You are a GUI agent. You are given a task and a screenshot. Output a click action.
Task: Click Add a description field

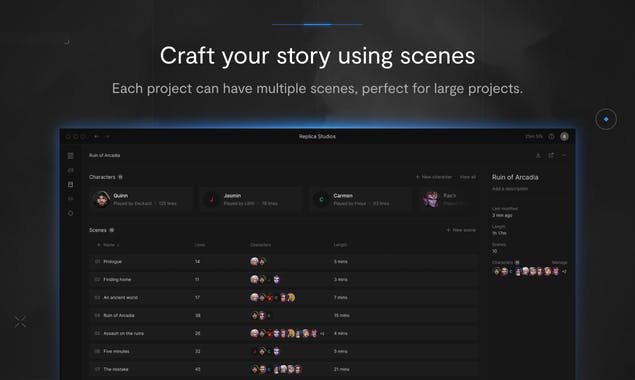pos(510,189)
